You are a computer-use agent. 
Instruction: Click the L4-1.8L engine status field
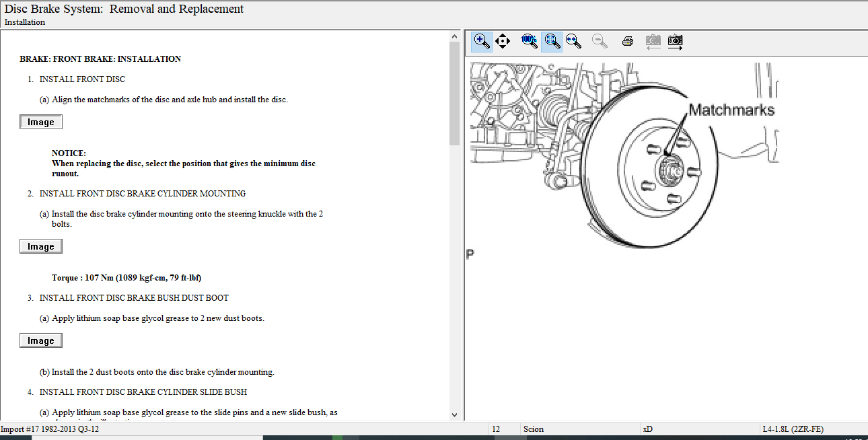(793, 429)
